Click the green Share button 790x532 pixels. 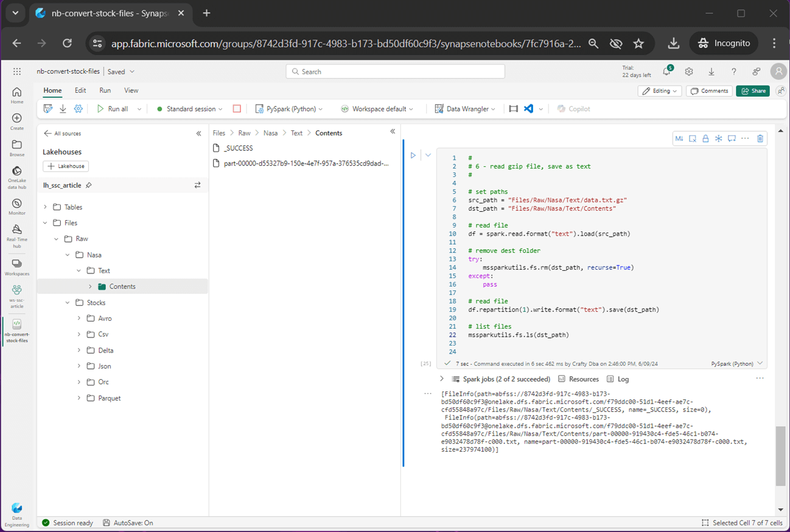pos(752,91)
